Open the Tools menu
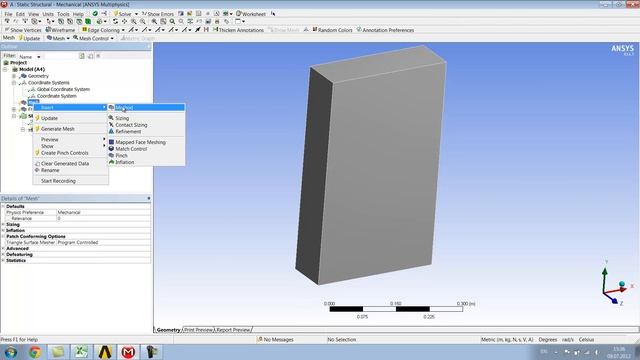This screenshot has height=360, width=640. (x=63, y=14)
